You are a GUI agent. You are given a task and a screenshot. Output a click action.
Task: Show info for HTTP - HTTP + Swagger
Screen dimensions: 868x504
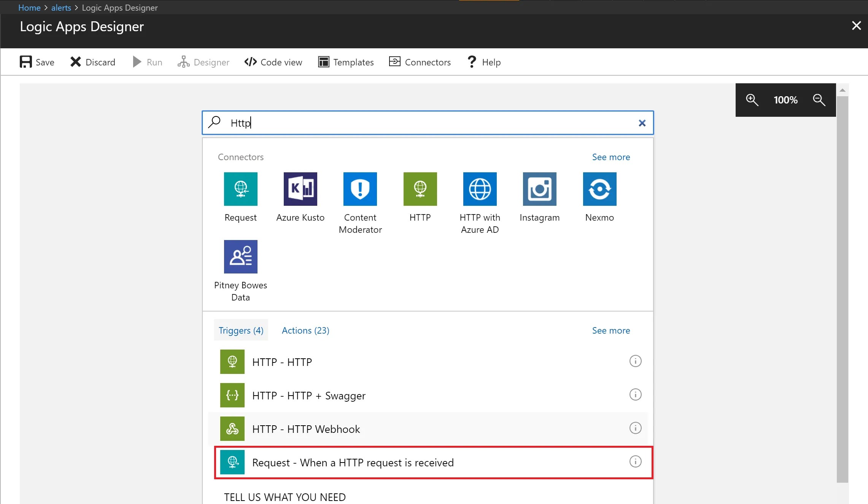click(x=635, y=394)
